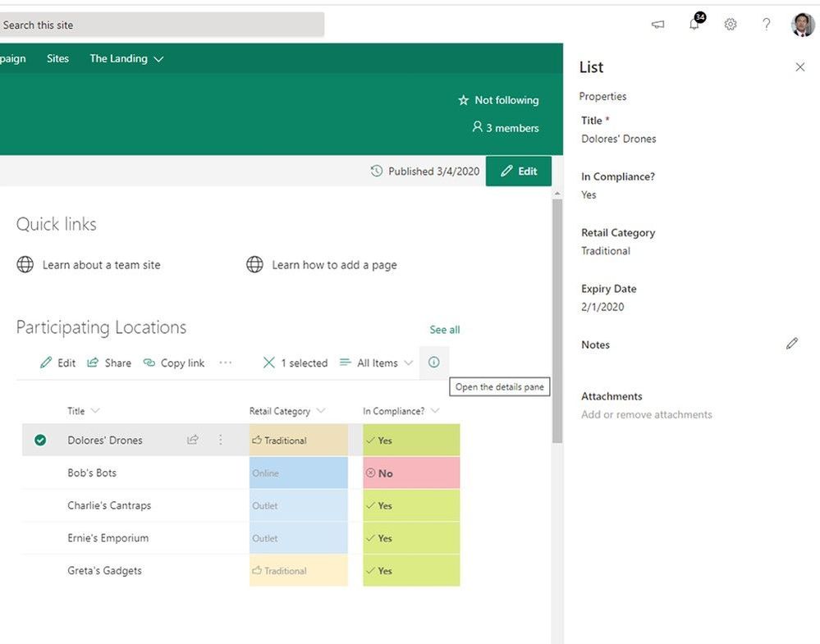Click share icon on Dolores' Drones row
The height and width of the screenshot is (644, 820).
pyautogui.click(x=193, y=440)
